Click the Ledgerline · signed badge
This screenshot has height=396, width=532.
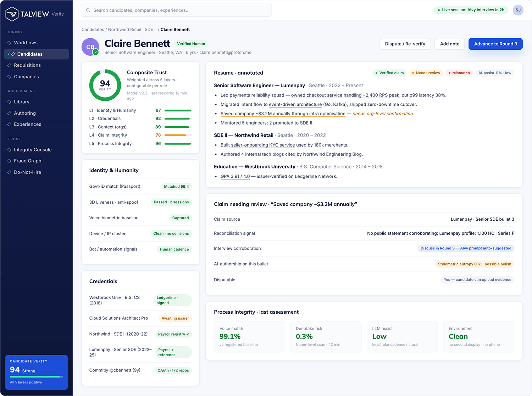tap(173, 300)
